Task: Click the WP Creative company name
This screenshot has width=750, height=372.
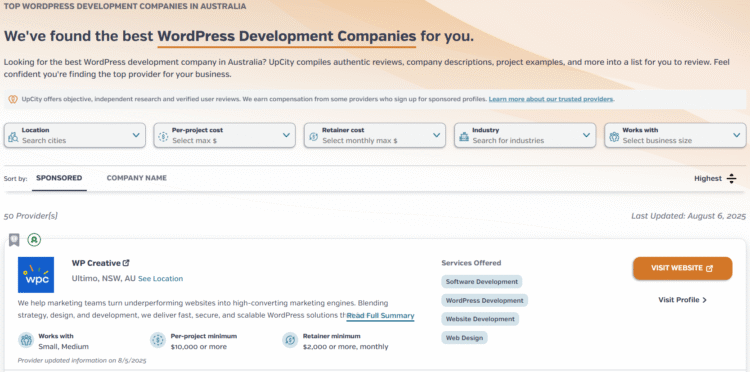Action: click(96, 263)
